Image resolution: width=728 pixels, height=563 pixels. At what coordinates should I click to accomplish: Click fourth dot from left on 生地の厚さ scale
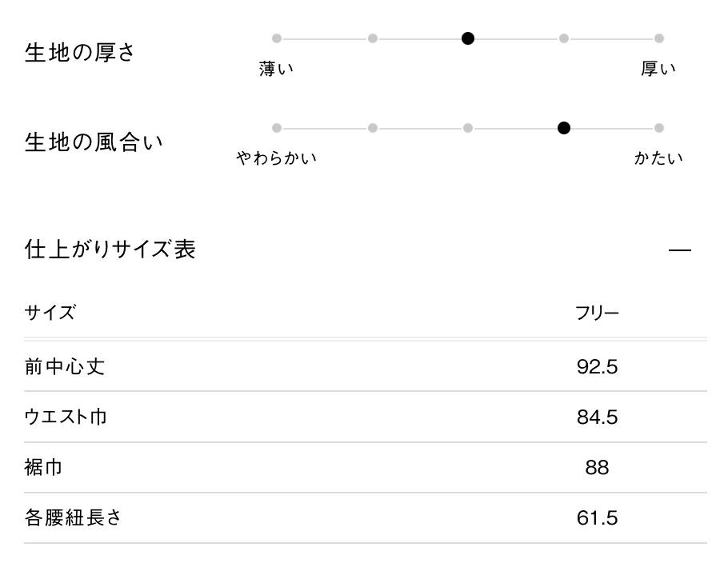pos(564,38)
